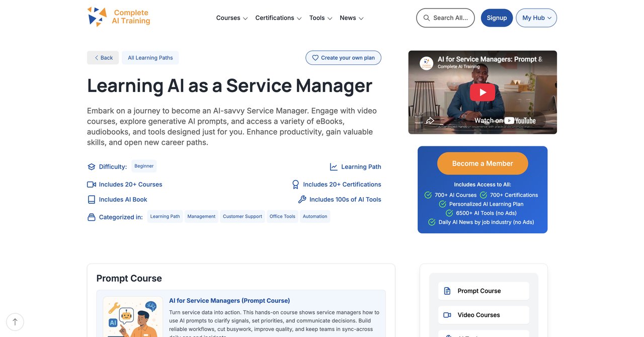The image size is (644, 337).
Task: Click the Back button
Action: (x=103, y=58)
